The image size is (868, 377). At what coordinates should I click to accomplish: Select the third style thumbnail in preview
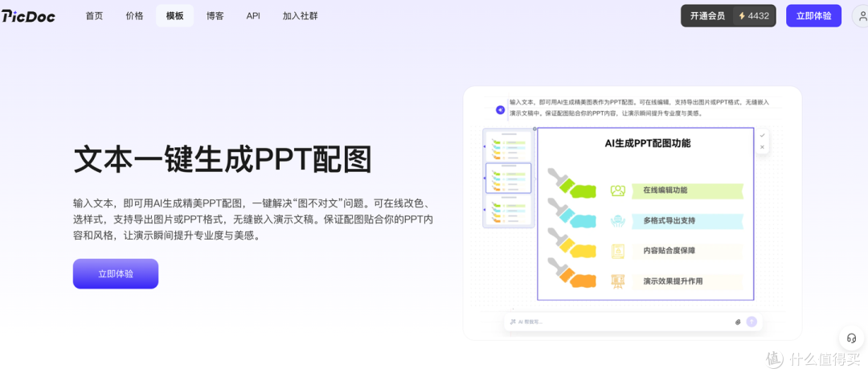508,210
